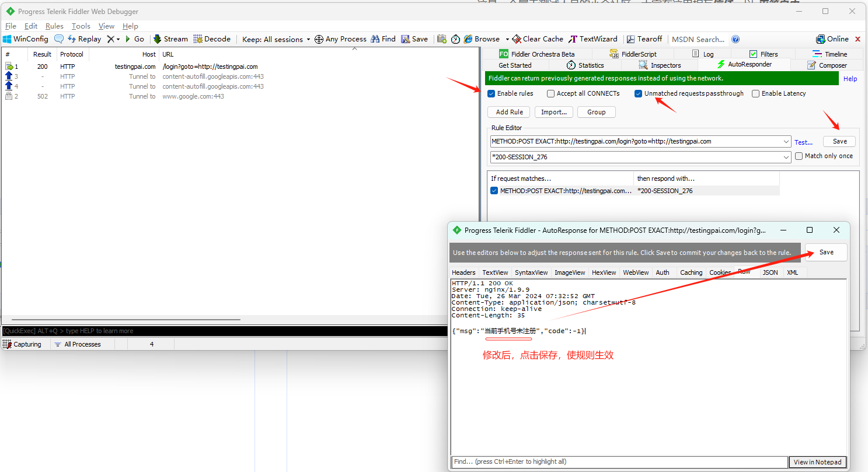Click the Test... link
This screenshot has width=868, height=472.
(x=803, y=142)
